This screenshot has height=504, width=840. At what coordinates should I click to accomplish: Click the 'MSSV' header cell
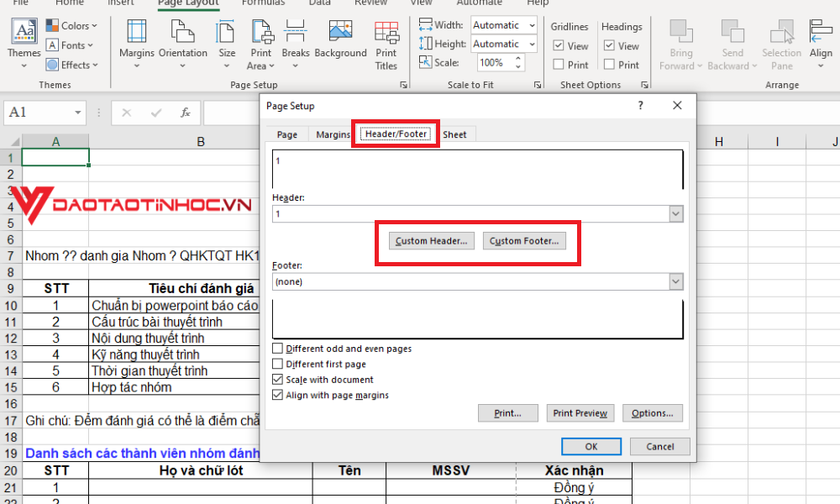(x=450, y=470)
